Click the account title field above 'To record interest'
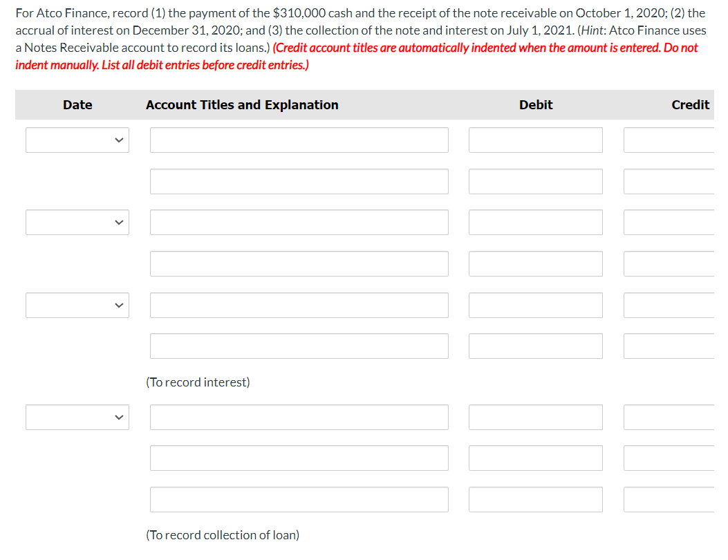The height and width of the screenshot is (560, 728). pyautogui.click(x=299, y=346)
